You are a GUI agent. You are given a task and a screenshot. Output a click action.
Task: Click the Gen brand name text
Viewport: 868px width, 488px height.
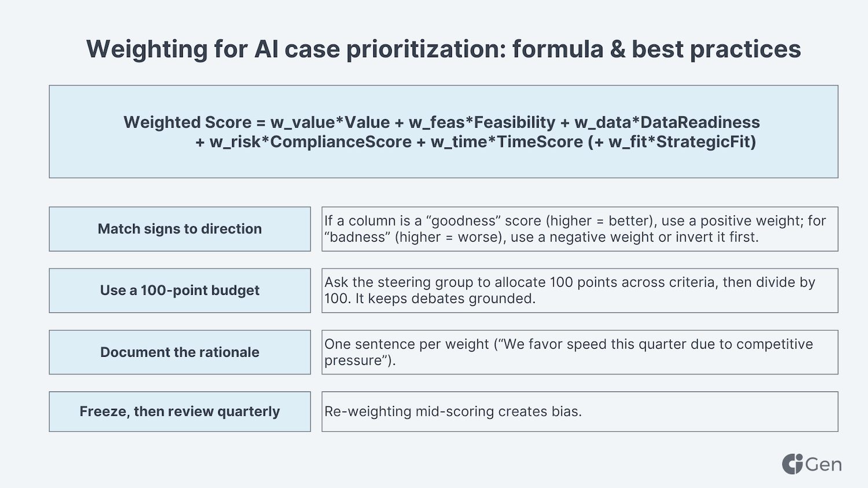(x=823, y=464)
